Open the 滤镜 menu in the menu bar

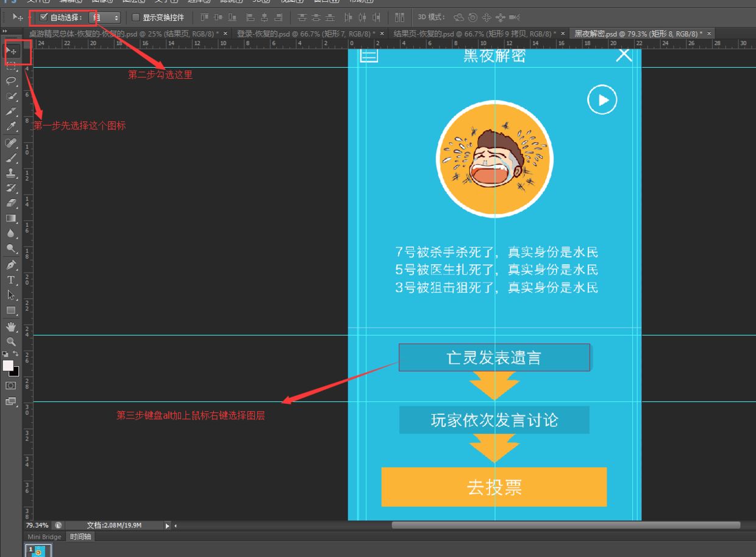click(x=230, y=2)
